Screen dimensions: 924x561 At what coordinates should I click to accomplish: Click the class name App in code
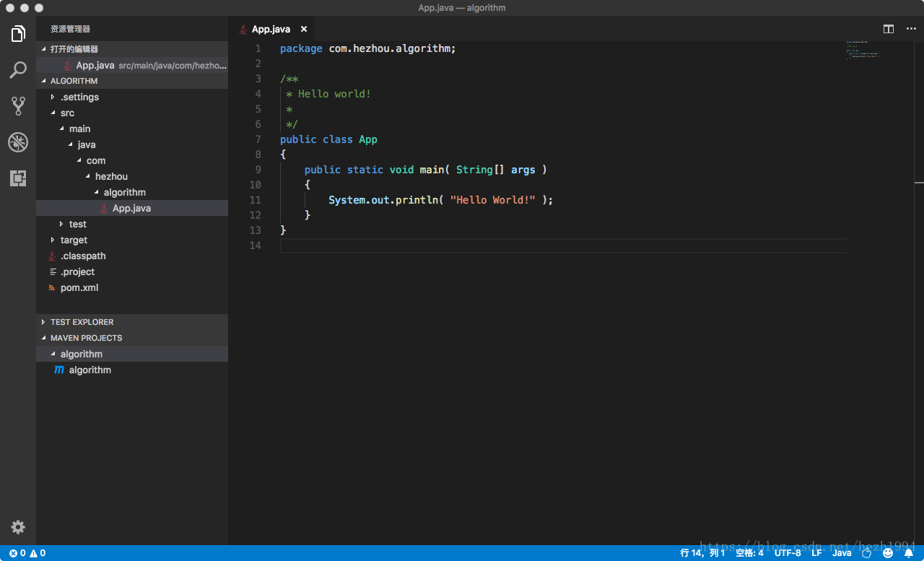(368, 139)
